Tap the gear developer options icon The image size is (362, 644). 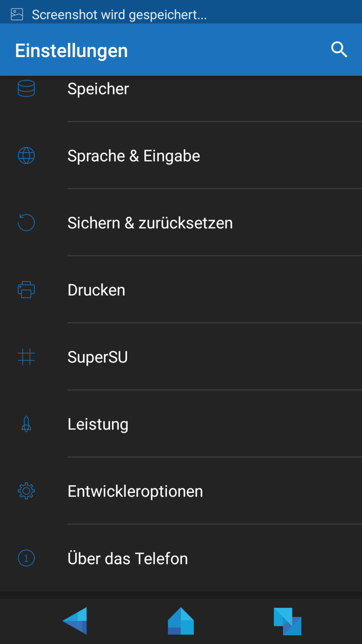pyautogui.click(x=26, y=491)
